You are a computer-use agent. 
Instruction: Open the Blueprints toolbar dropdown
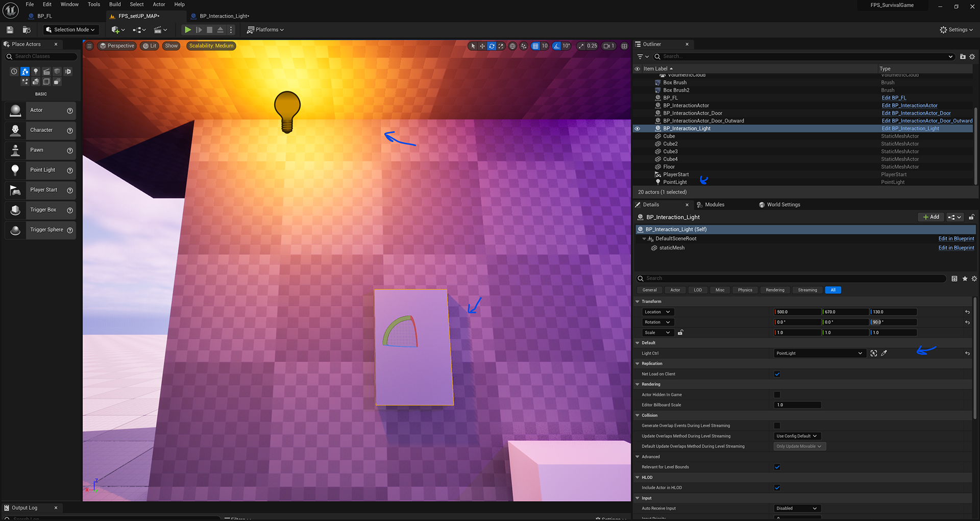click(139, 30)
